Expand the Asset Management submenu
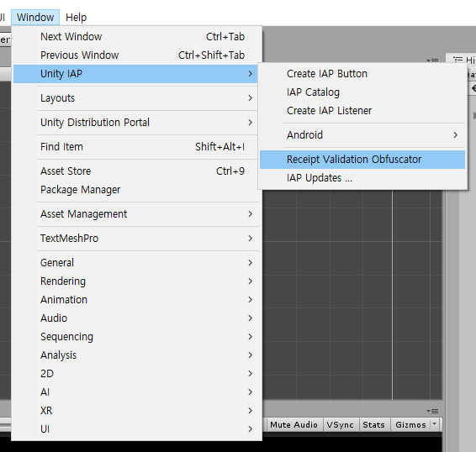This screenshot has height=452, width=476. pyautogui.click(x=136, y=214)
